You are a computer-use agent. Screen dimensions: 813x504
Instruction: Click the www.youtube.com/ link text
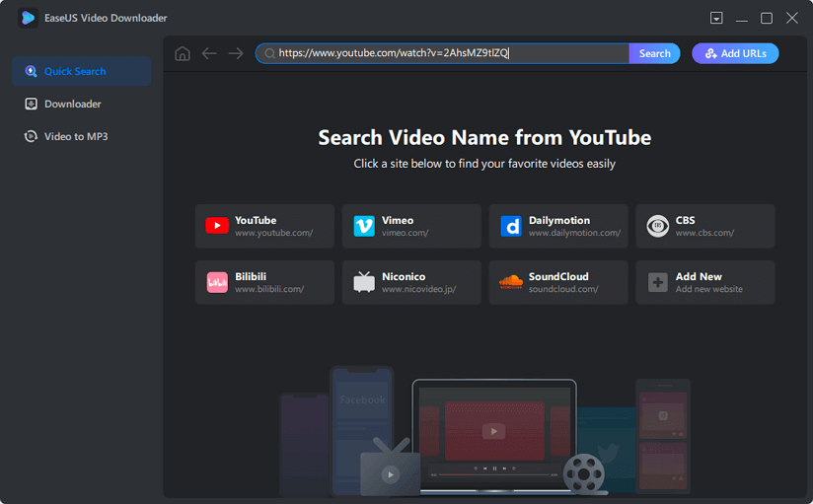pos(273,233)
